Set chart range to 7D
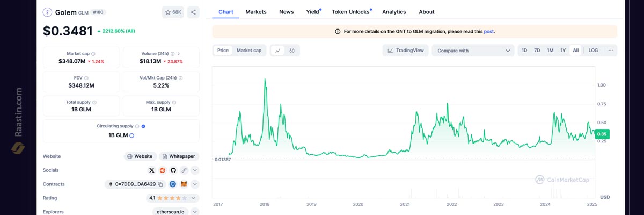This screenshot has height=215, width=644. pyautogui.click(x=537, y=51)
